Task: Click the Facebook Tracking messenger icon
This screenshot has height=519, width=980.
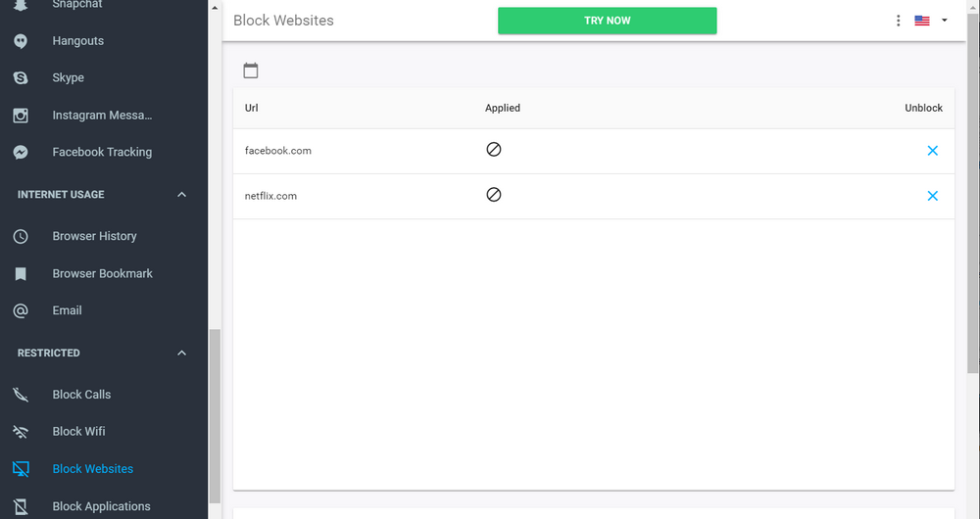Action: click(x=21, y=153)
